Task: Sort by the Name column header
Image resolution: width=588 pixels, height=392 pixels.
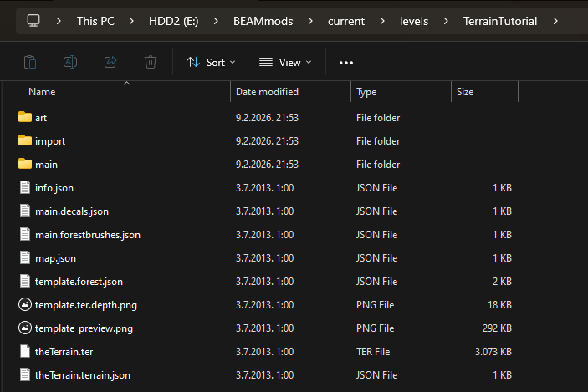Action: 42,92
